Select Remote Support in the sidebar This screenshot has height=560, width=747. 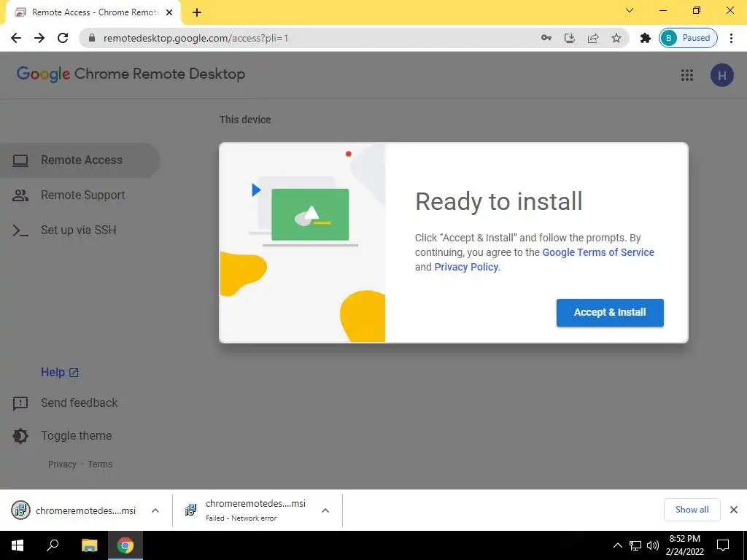[80, 195]
